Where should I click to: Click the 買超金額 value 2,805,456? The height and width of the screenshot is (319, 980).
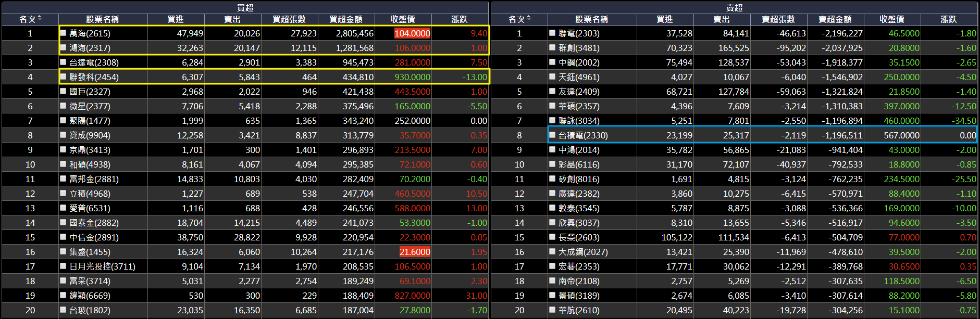click(355, 33)
